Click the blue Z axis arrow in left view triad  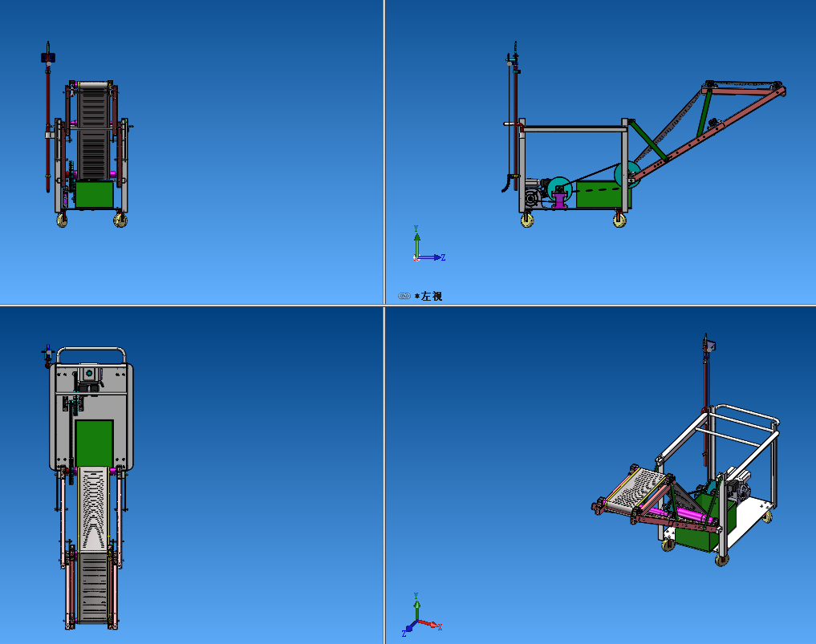click(437, 257)
